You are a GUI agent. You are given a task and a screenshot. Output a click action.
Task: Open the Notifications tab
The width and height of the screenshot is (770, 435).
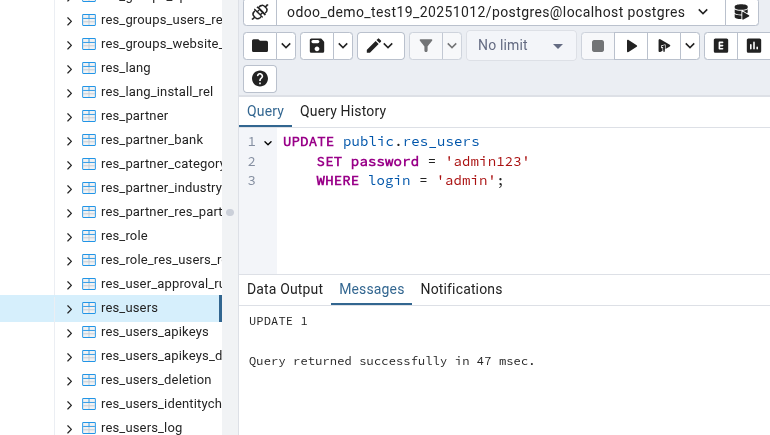tap(461, 289)
